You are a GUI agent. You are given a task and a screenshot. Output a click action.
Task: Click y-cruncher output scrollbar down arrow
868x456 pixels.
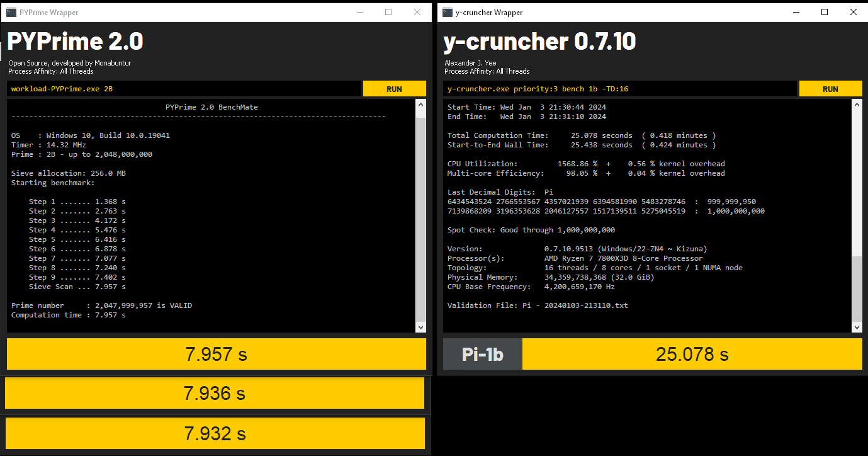click(x=857, y=327)
